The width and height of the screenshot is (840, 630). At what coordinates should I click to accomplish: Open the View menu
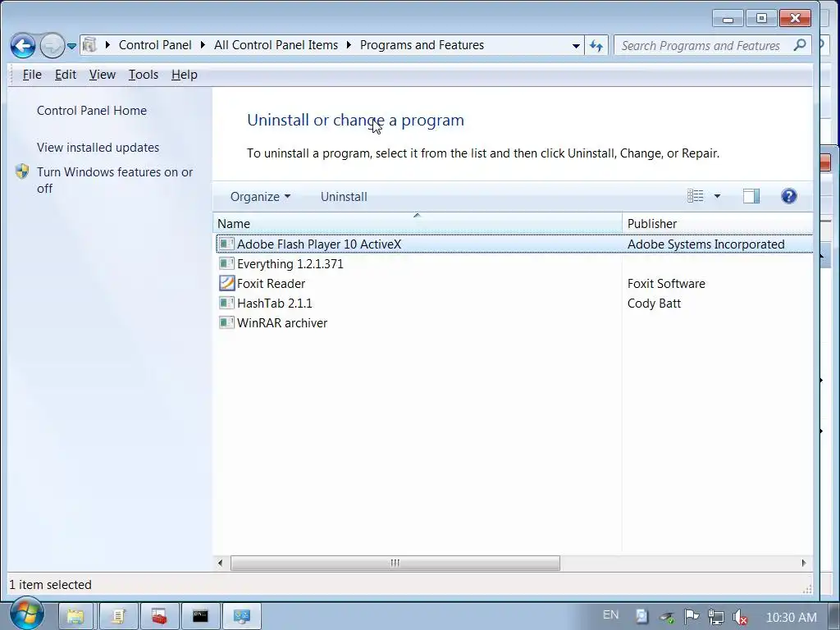tap(103, 75)
